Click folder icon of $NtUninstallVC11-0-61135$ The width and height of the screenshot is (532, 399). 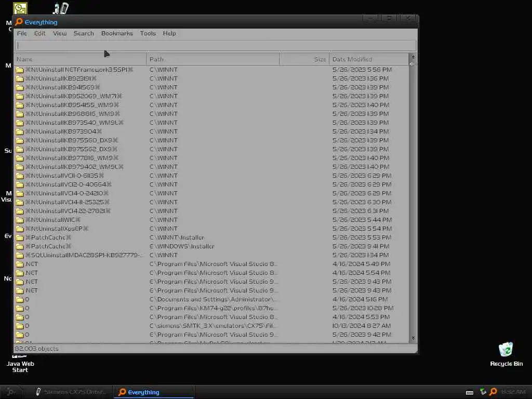click(20, 176)
